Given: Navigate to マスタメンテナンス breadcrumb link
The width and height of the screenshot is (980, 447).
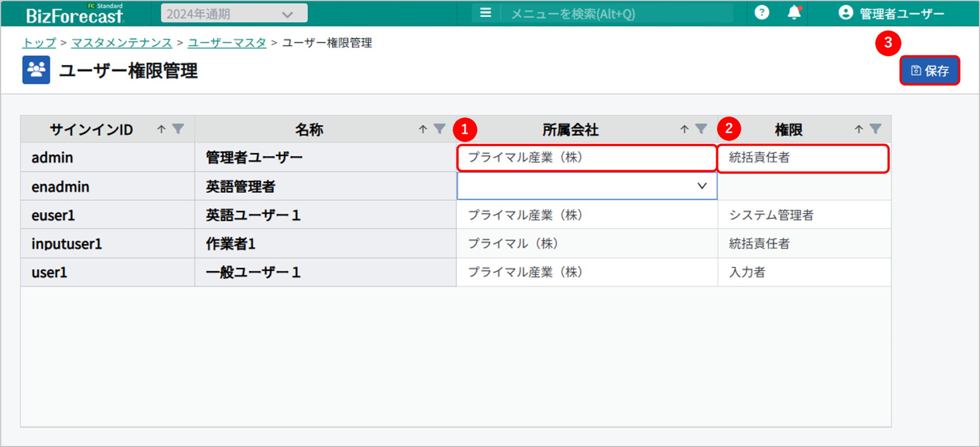Looking at the screenshot, I should point(122,43).
